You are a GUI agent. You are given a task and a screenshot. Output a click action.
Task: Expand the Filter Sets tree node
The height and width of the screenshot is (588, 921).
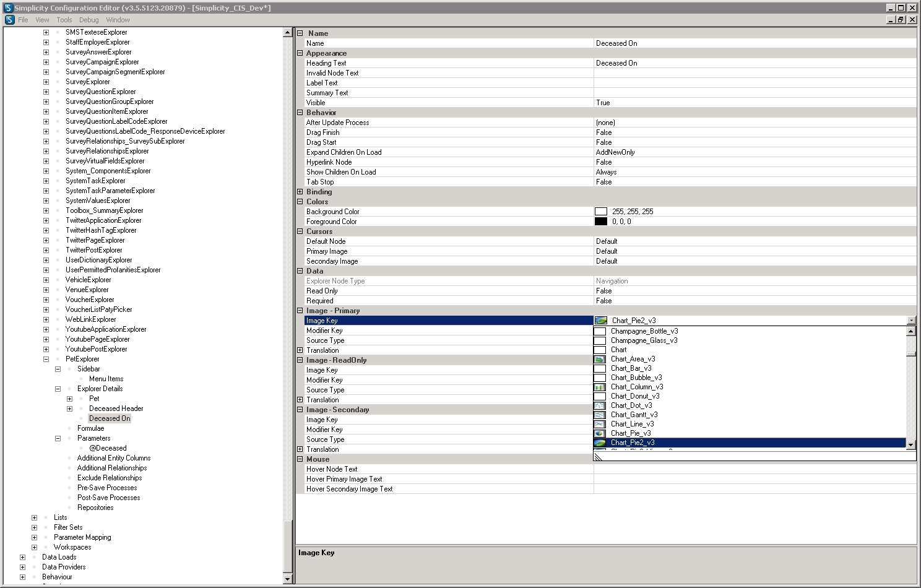click(34, 527)
